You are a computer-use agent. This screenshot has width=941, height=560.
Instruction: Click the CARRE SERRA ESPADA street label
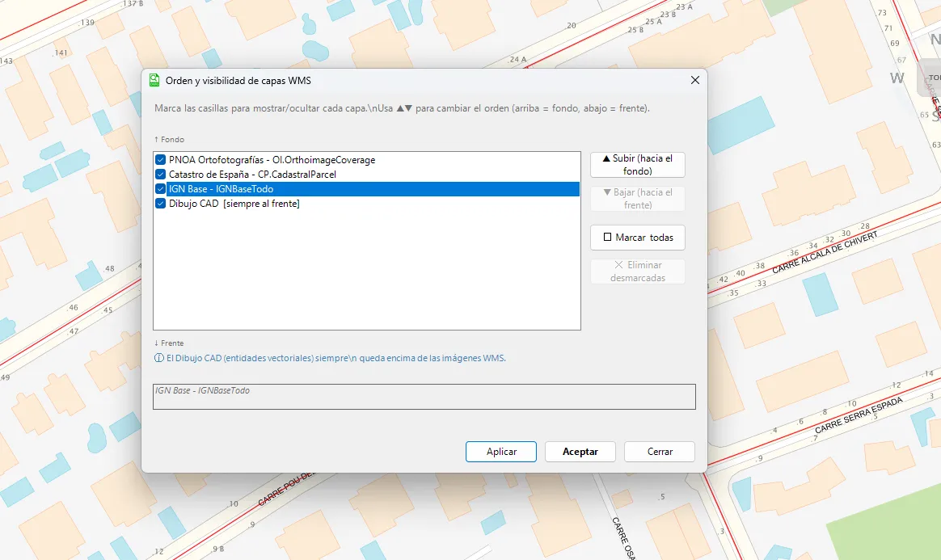859,415
